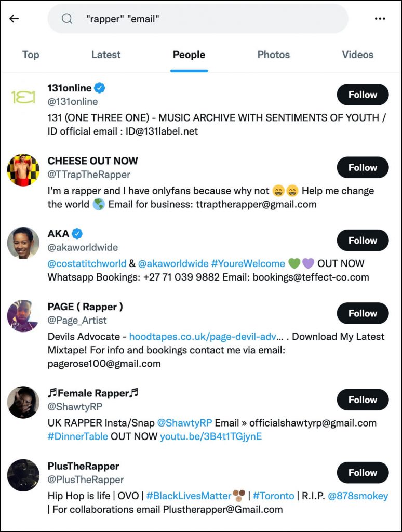Open CHEESE OUT NOW profile picture
This screenshot has height=532, width=402.
pos(23,170)
